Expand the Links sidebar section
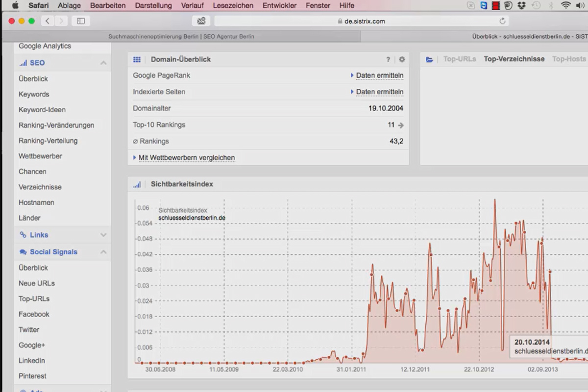Viewport: 588px width, 392px height. pos(103,235)
